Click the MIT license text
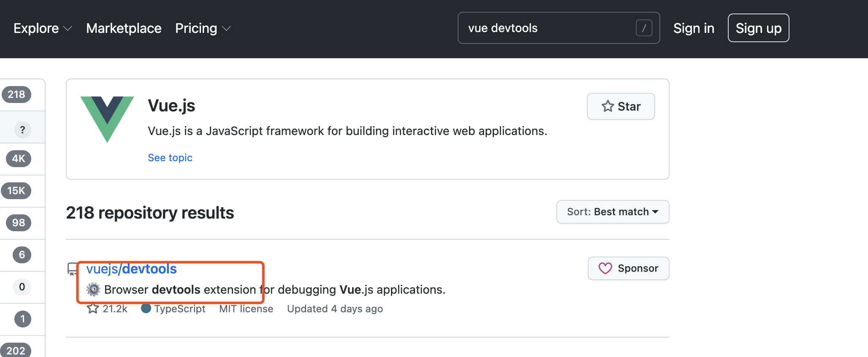868x357 pixels. point(246,309)
